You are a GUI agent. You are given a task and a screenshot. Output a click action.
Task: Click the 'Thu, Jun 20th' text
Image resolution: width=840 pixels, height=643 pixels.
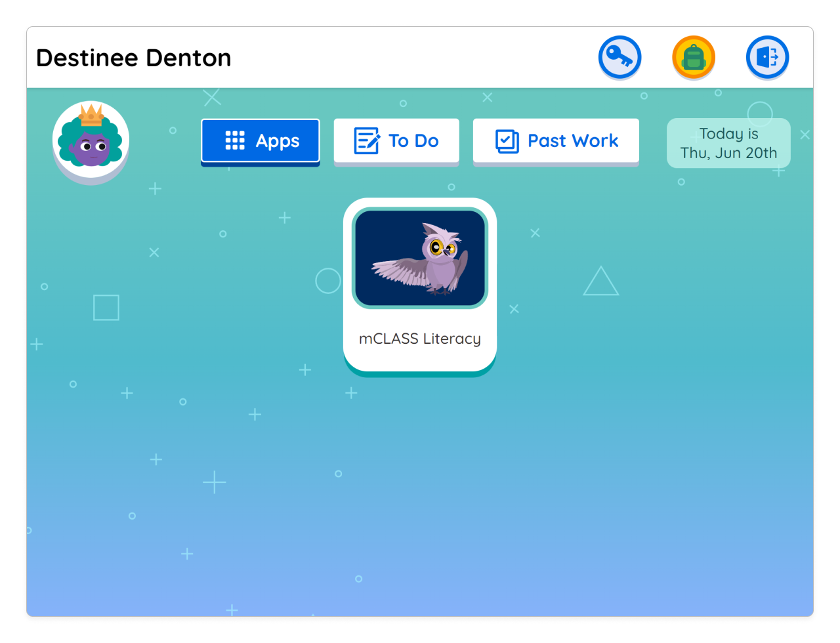coord(728,153)
